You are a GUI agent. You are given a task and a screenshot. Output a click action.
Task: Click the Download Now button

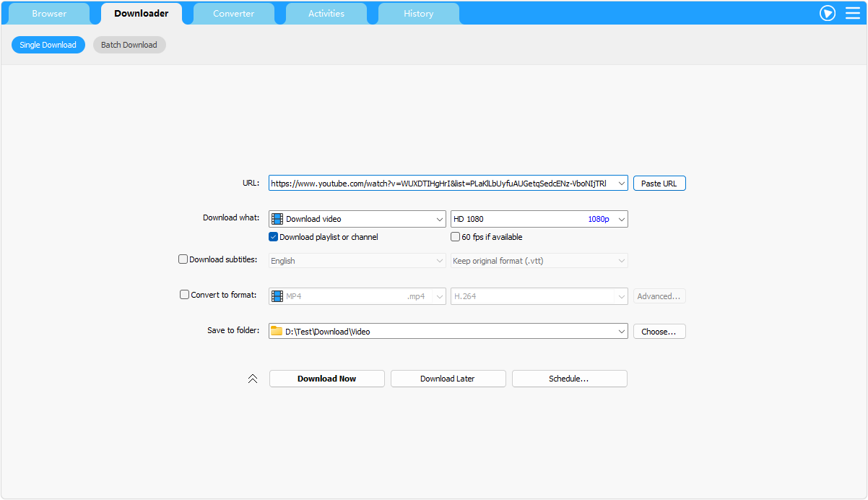click(x=326, y=379)
